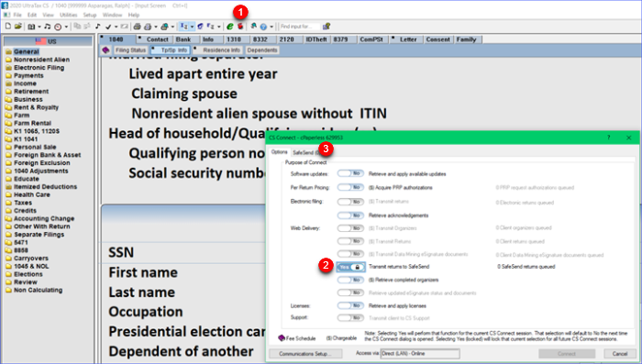Image resolution: width=642 pixels, height=364 pixels.
Task: Toggle Software updates retrieve switch
Action: [350, 173]
